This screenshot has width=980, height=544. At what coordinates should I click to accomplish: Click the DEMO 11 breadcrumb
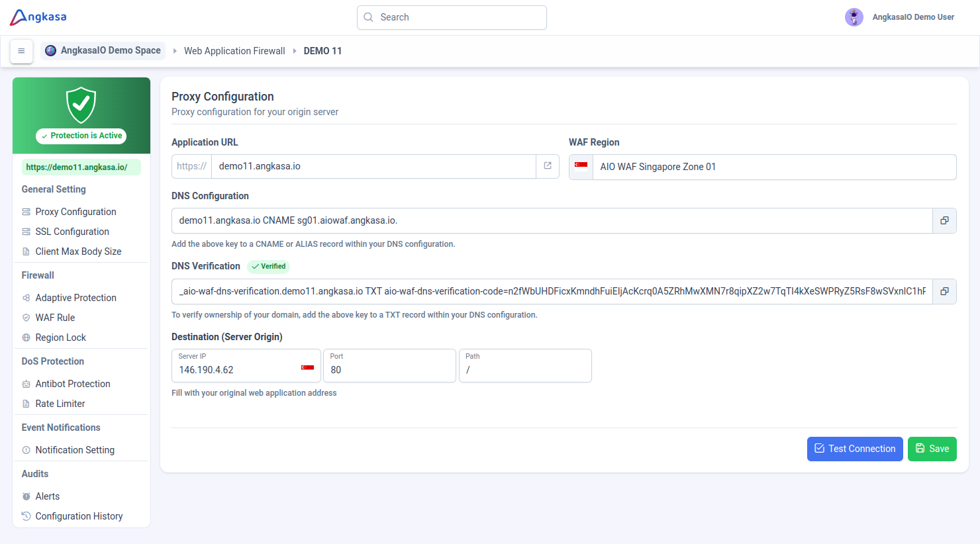[322, 51]
